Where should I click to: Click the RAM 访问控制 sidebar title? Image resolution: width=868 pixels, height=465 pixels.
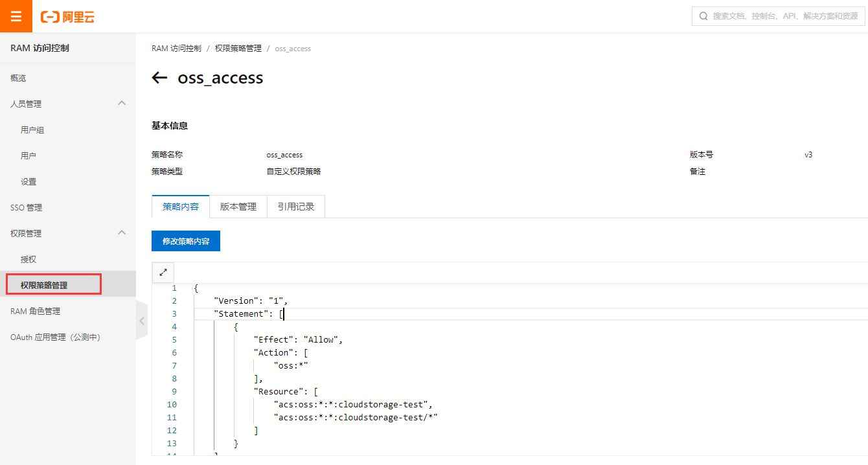tap(40, 48)
